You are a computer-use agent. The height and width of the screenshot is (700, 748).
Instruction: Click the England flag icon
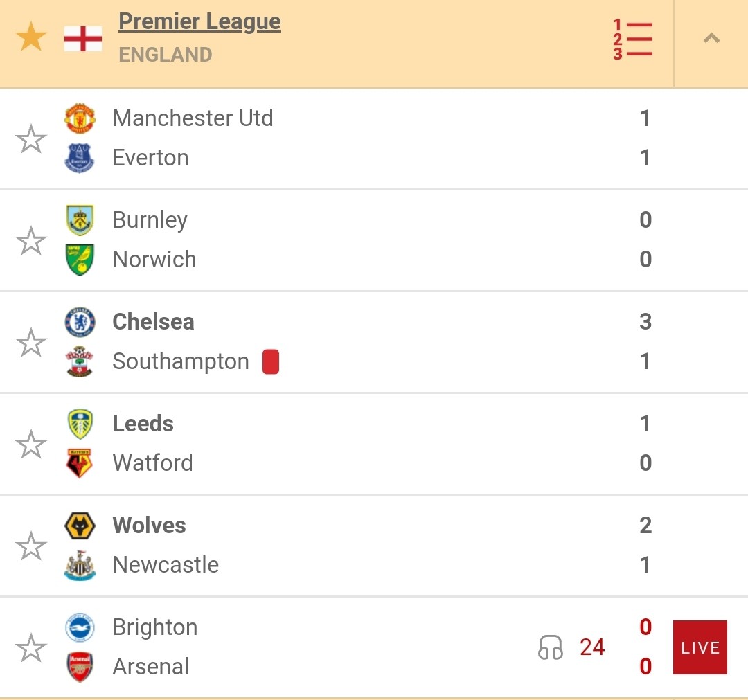pyautogui.click(x=83, y=39)
